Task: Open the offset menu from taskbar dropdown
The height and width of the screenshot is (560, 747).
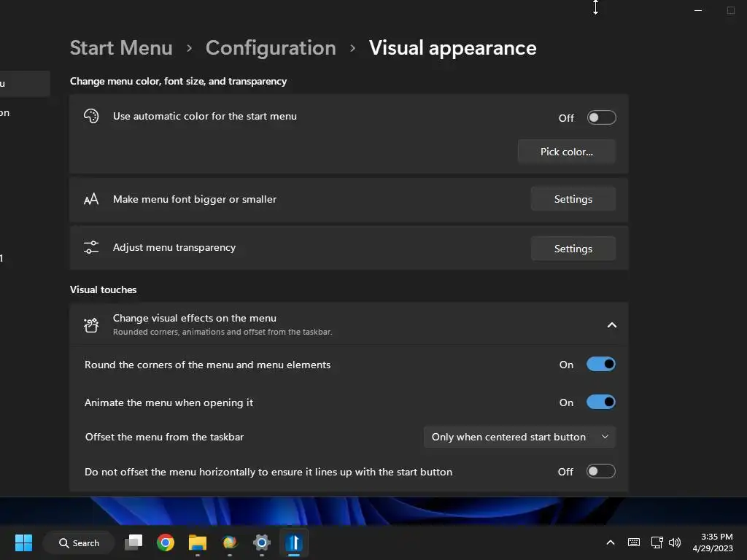Action: 519,437
